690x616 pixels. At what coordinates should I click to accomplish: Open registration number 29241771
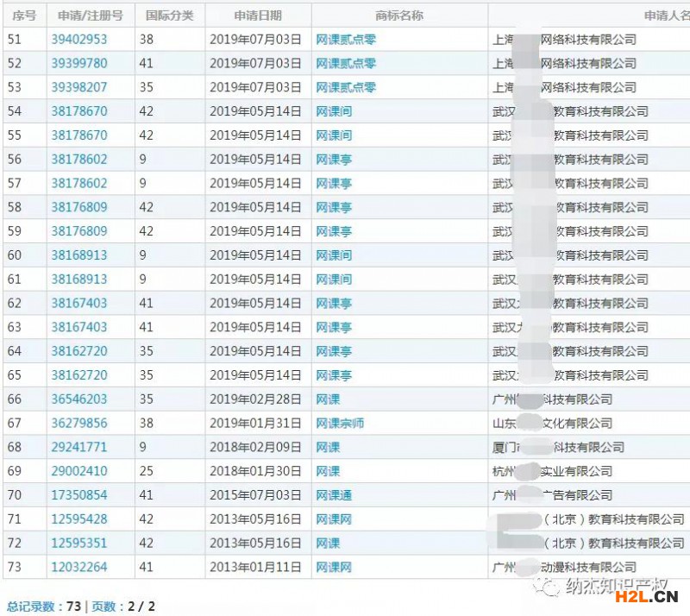click(79, 448)
